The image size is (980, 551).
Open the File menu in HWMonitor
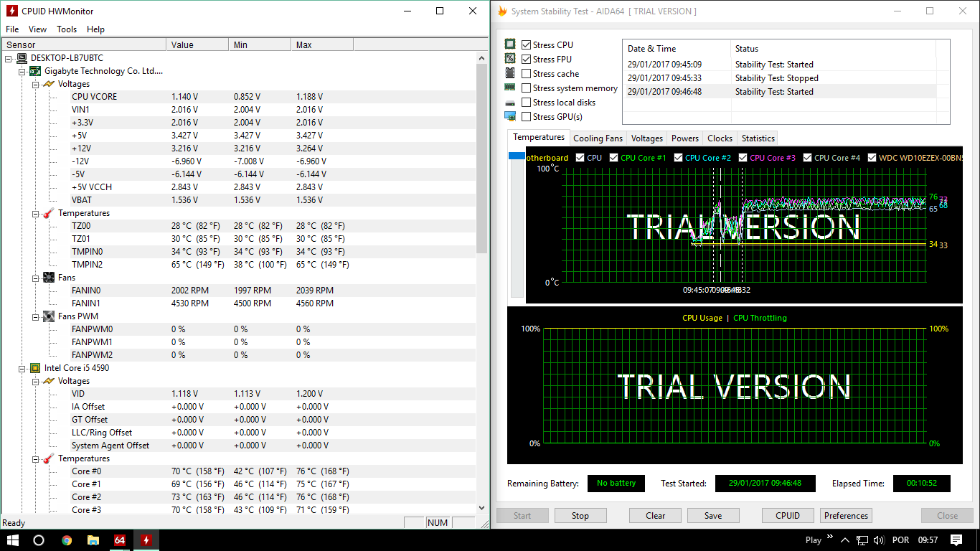[12, 29]
